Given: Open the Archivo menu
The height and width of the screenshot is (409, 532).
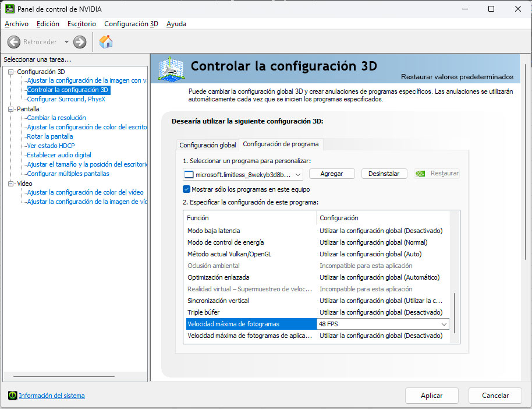Looking at the screenshot, I should pos(17,24).
